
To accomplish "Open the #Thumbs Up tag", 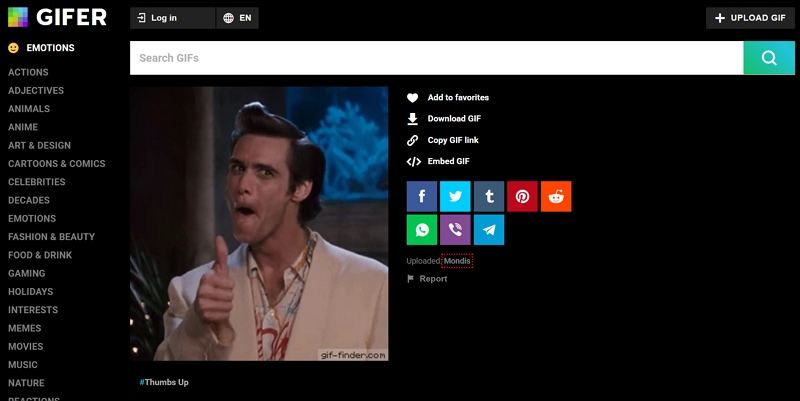I will (x=164, y=382).
